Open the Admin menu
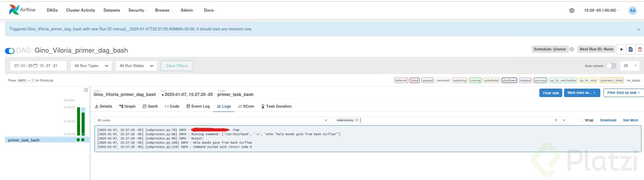644x180 pixels. point(188,10)
